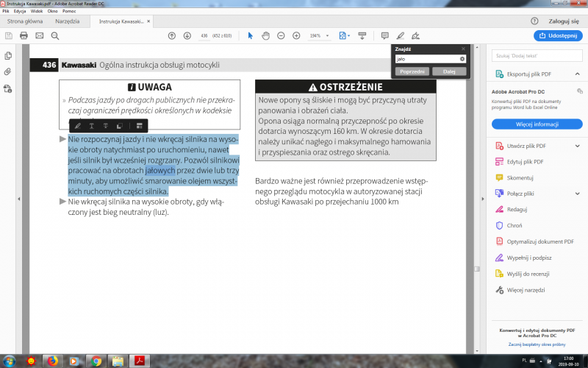This screenshot has height=368, width=588.
Task: Click the Udostępnij share button
Action: 558,35
